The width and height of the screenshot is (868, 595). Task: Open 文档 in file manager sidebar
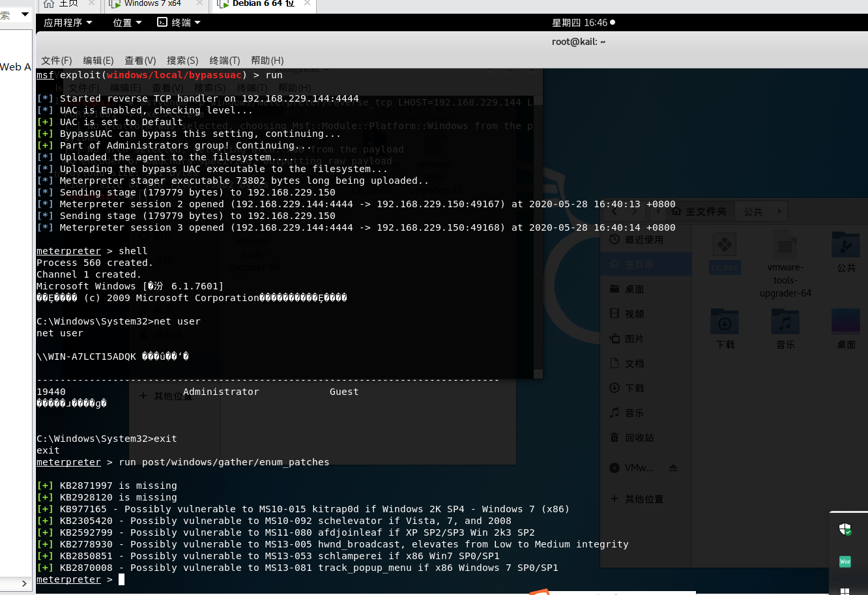[645, 364]
